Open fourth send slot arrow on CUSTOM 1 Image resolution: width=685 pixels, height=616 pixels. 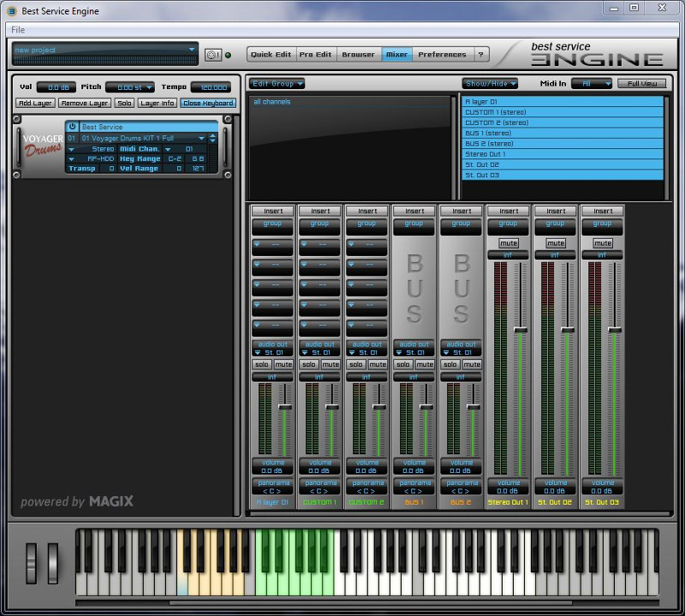click(304, 304)
